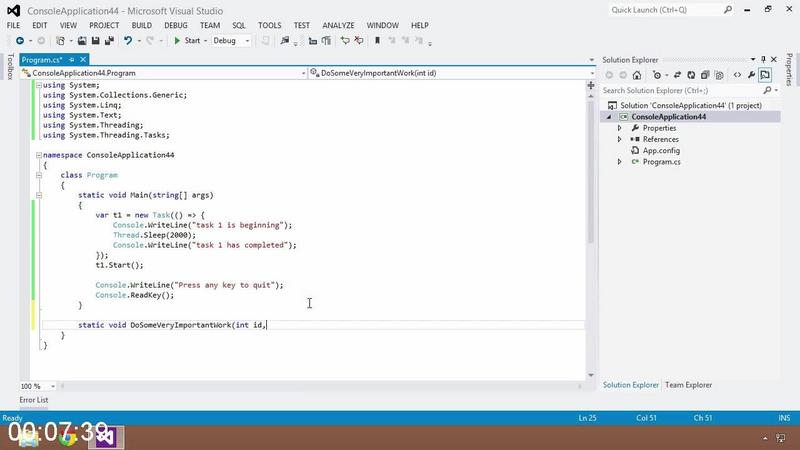Open the TOOLS menu
Image resolution: width=800 pixels, height=450 pixels.
point(269,25)
